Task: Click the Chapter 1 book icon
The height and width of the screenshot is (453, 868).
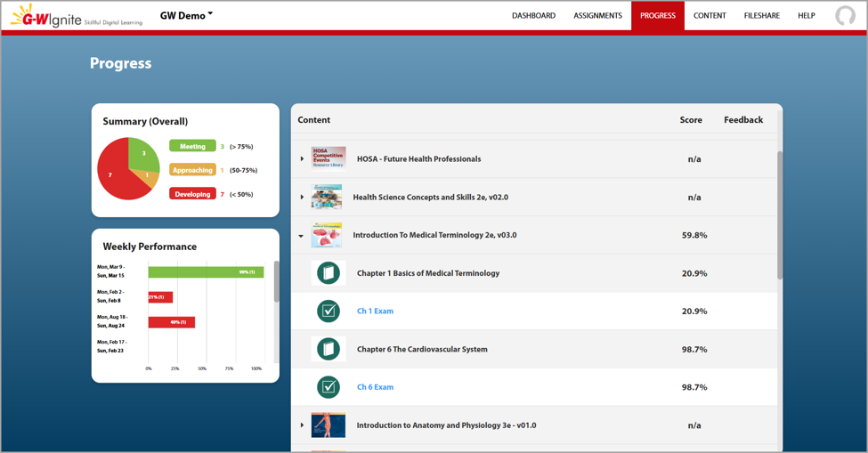Action: click(329, 273)
